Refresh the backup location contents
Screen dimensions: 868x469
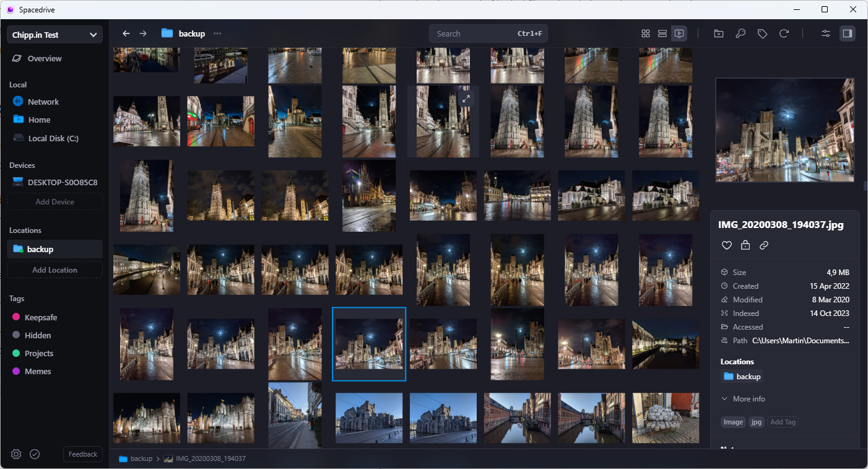point(785,33)
